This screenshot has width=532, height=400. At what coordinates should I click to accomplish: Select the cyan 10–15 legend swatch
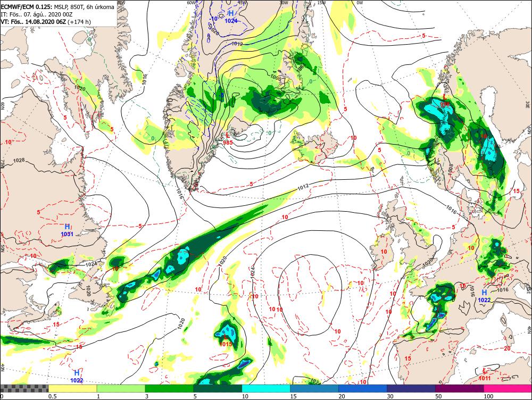pyautogui.click(x=266, y=388)
